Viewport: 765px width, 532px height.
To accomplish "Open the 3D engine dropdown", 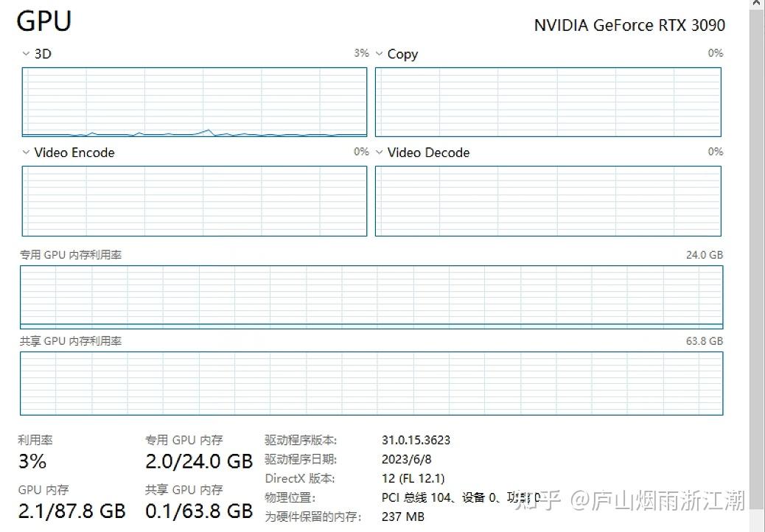I will (x=27, y=54).
